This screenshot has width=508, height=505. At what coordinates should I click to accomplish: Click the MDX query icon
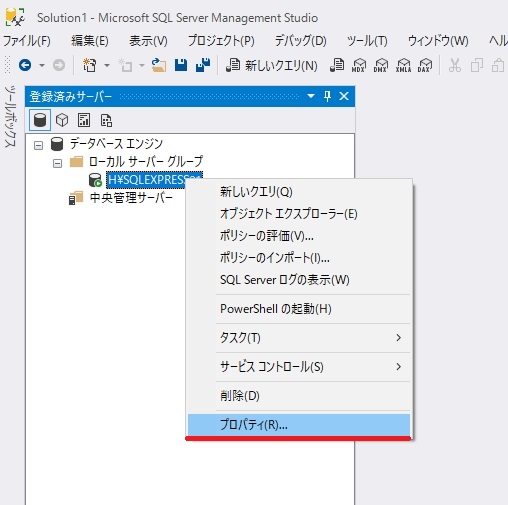tap(359, 65)
